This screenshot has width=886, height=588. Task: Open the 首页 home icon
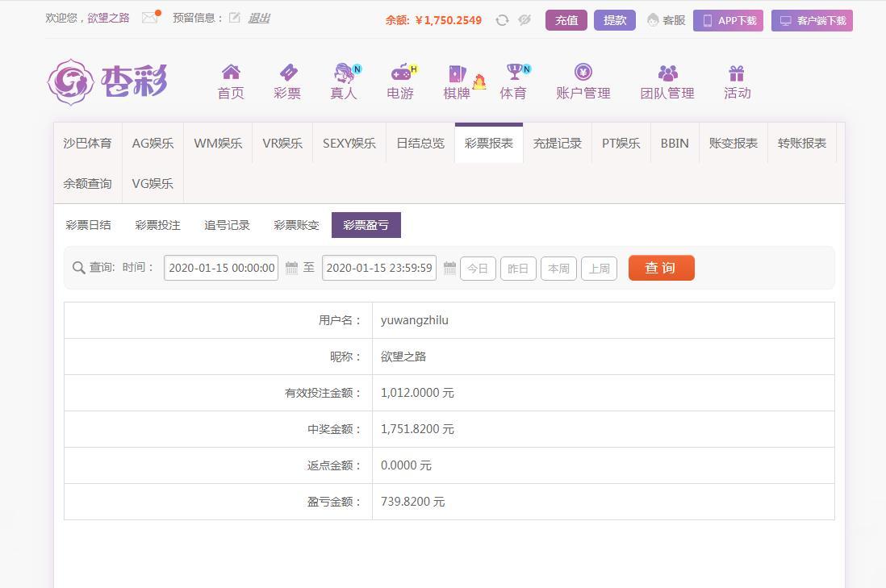click(231, 73)
